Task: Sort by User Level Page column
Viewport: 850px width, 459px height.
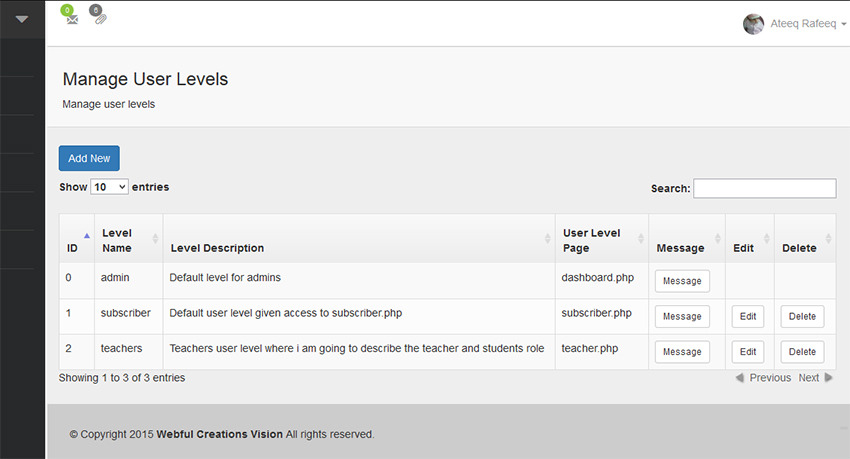Action: pos(602,238)
